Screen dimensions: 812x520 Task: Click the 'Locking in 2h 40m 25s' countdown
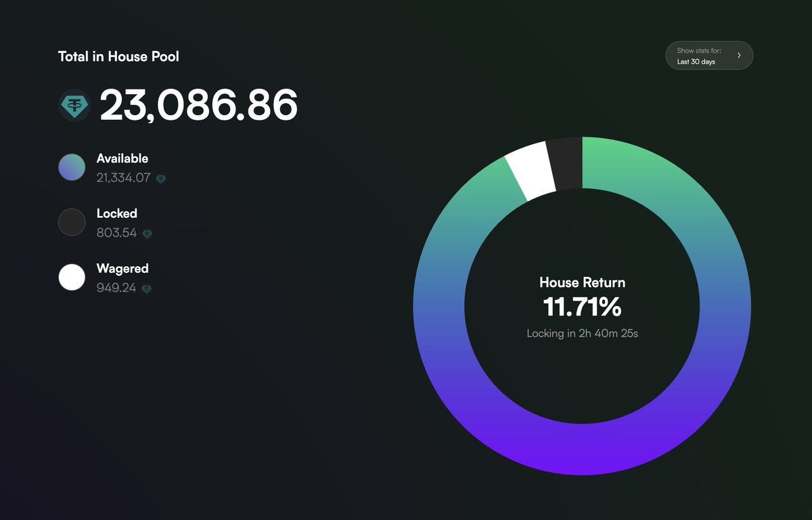coord(583,333)
